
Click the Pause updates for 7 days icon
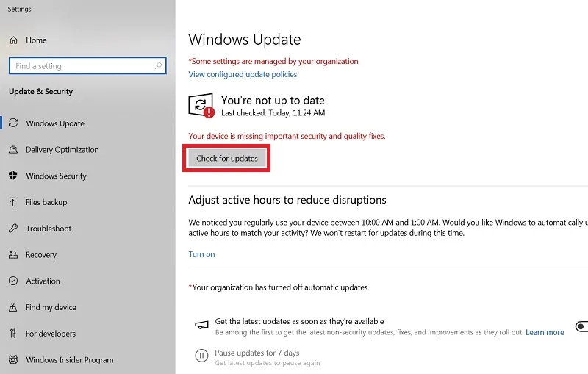pyautogui.click(x=201, y=355)
